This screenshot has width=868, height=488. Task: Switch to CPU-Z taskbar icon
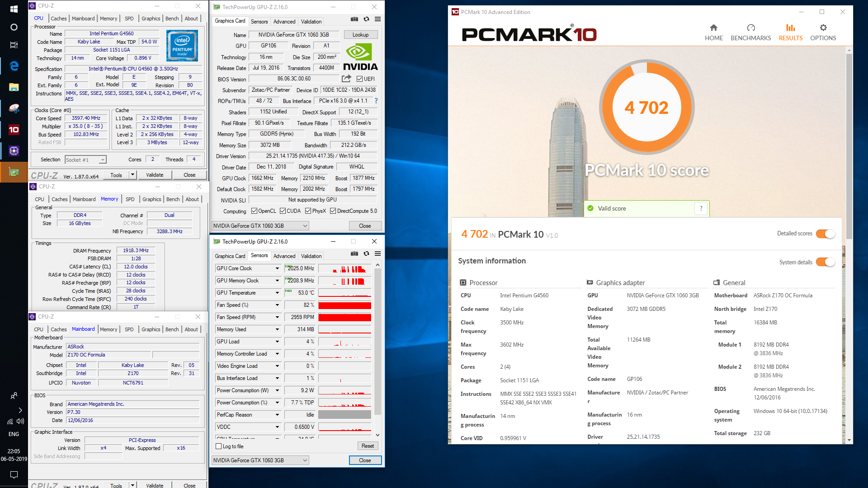pos(14,151)
